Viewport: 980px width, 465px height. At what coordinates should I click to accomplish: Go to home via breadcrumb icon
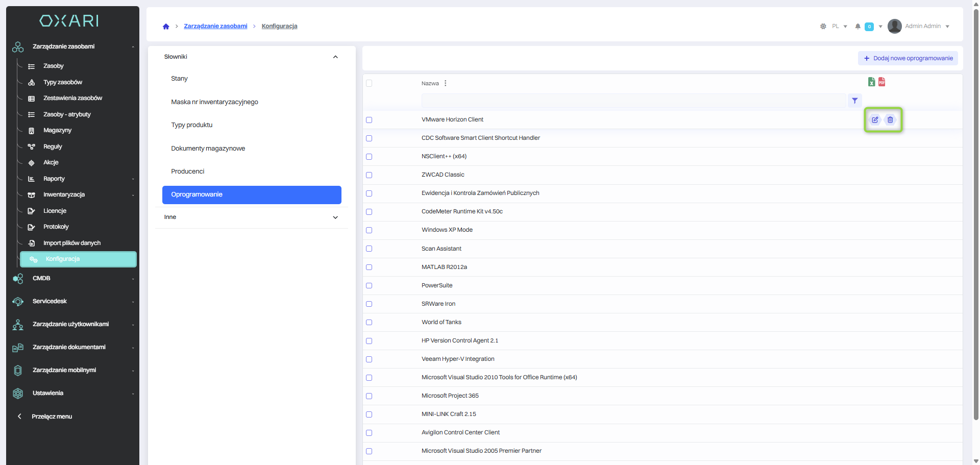click(166, 27)
